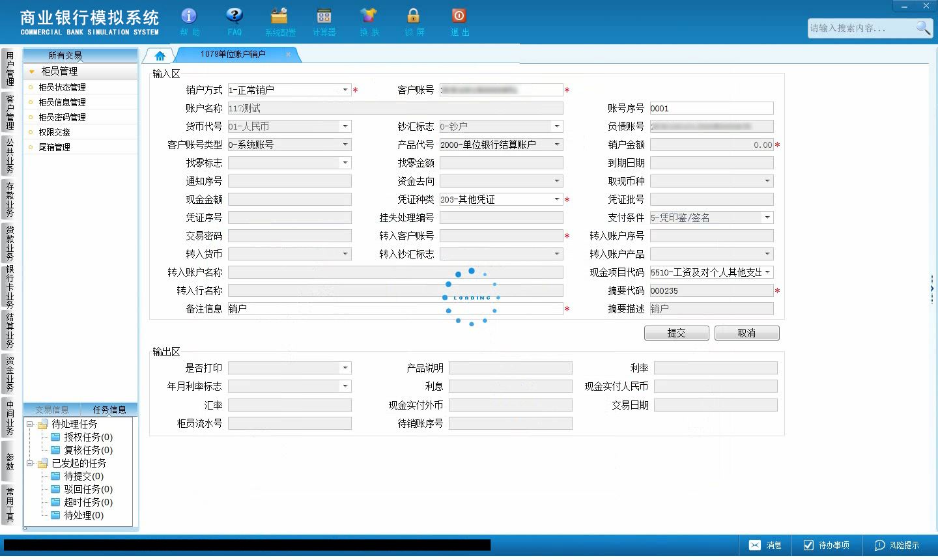Open 系统配置 system configuration icon

click(280, 21)
